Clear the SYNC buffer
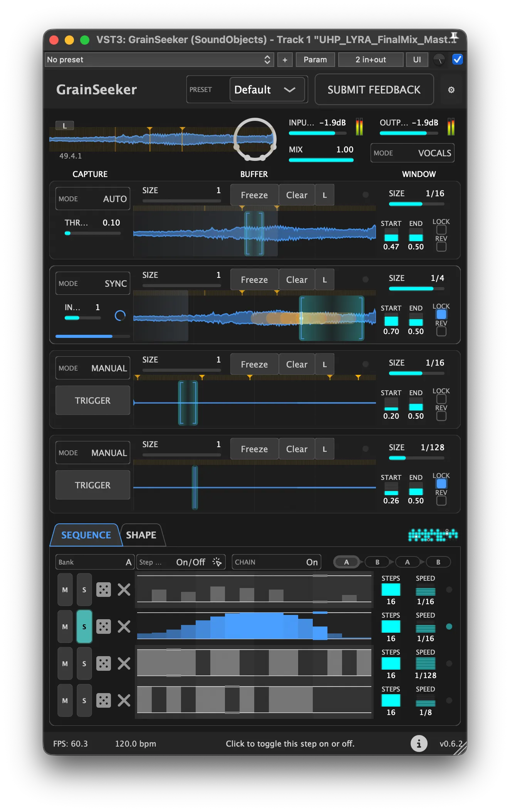 click(x=297, y=280)
